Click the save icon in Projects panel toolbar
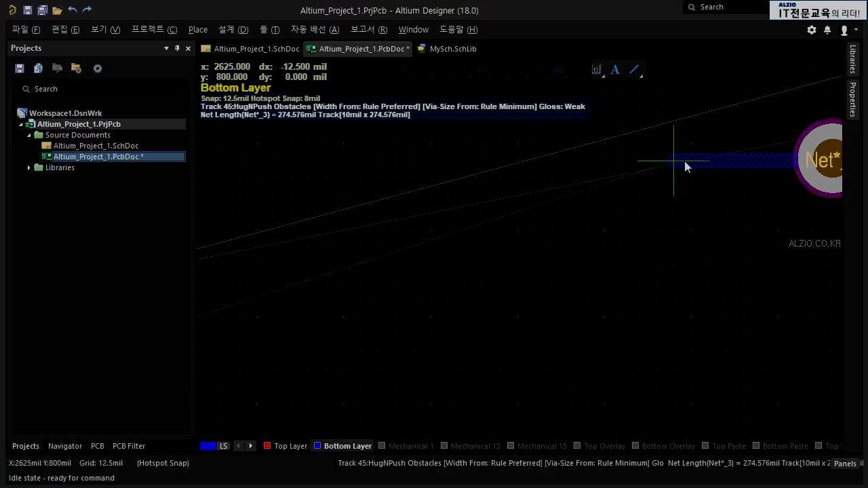 pyautogui.click(x=20, y=68)
